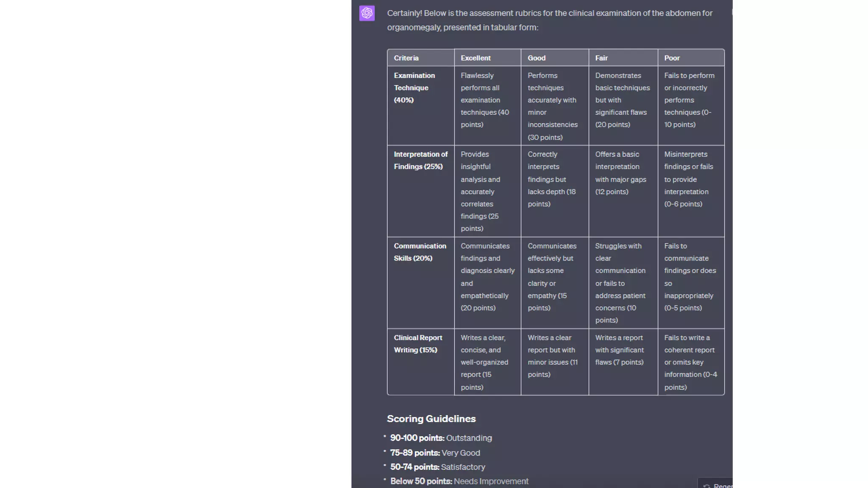
Task: Click the 75-89 points Very Good bullet
Action: (435, 453)
